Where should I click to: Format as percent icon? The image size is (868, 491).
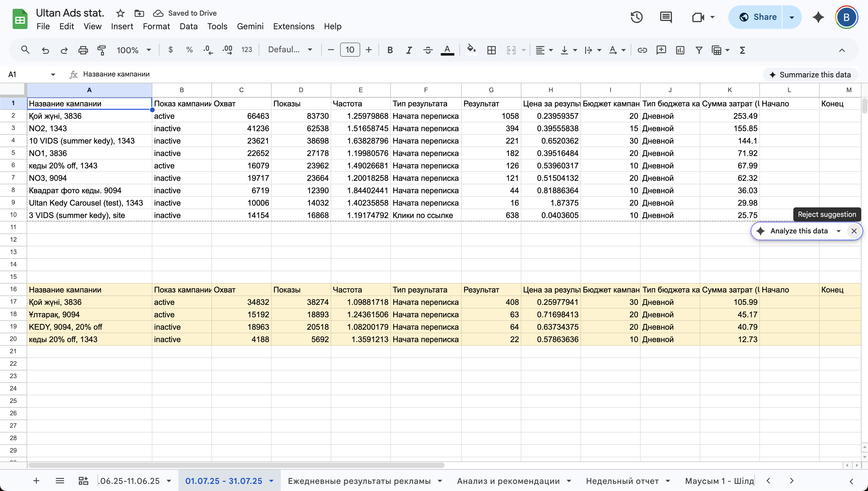pyautogui.click(x=189, y=50)
